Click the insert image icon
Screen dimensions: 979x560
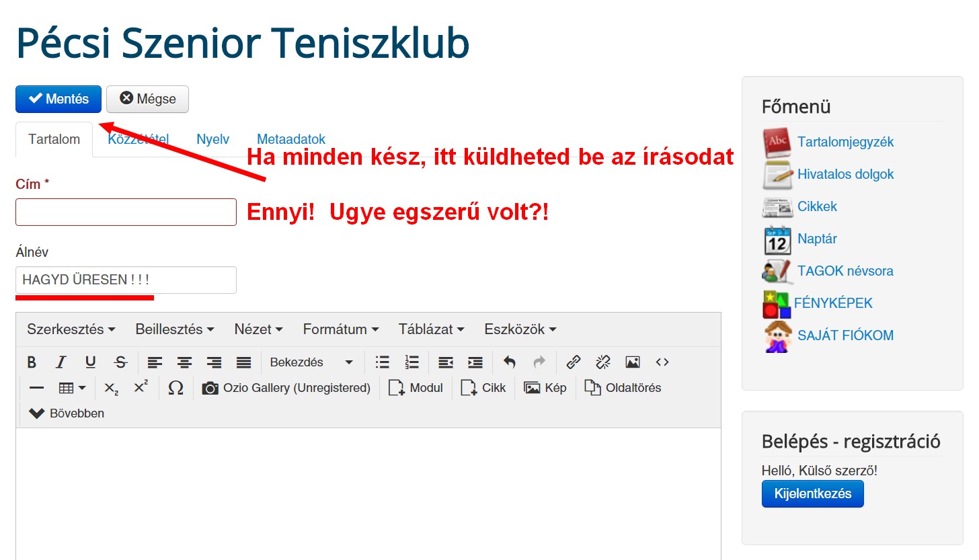(632, 362)
